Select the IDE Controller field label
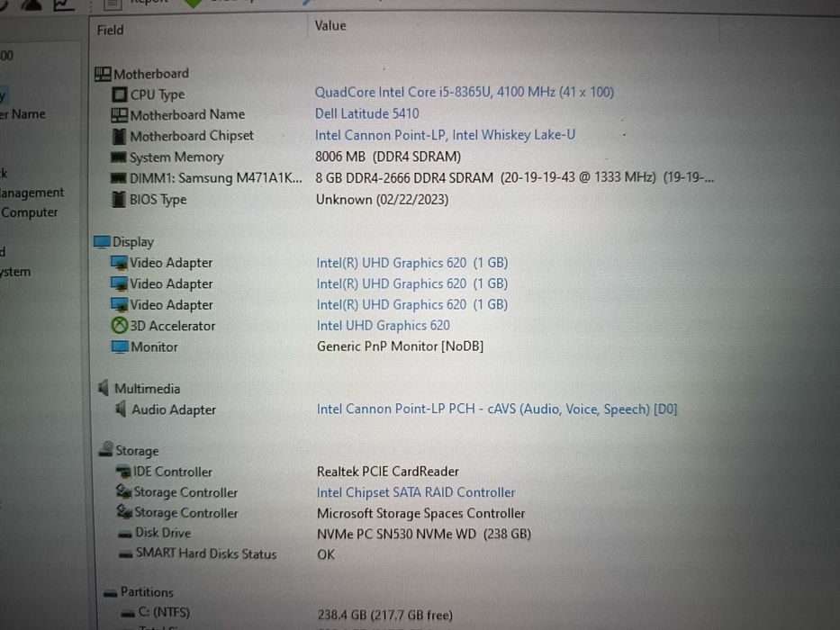Screen dimensions: 840x630 [173, 472]
